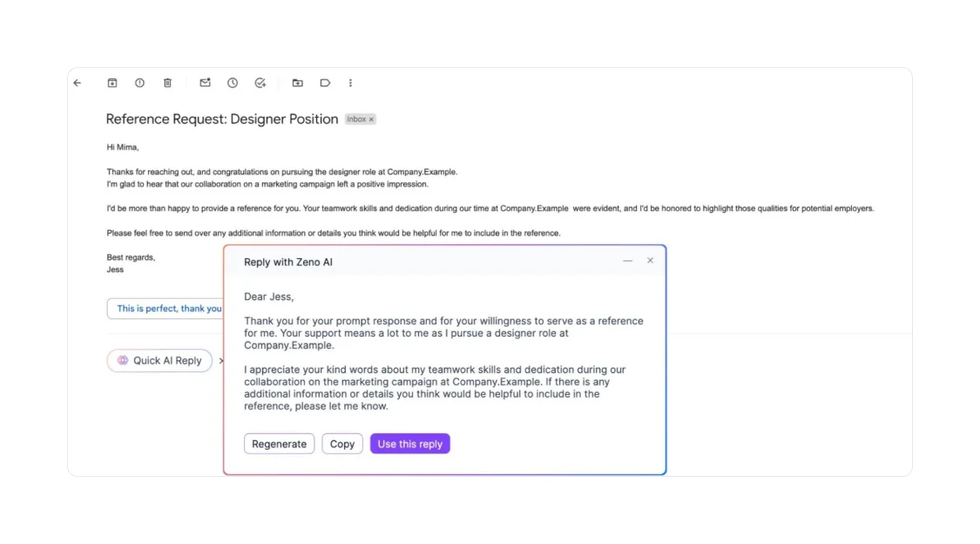Report this email as spam
The height and width of the screenshot is (544, 980).
click(140, 83)
